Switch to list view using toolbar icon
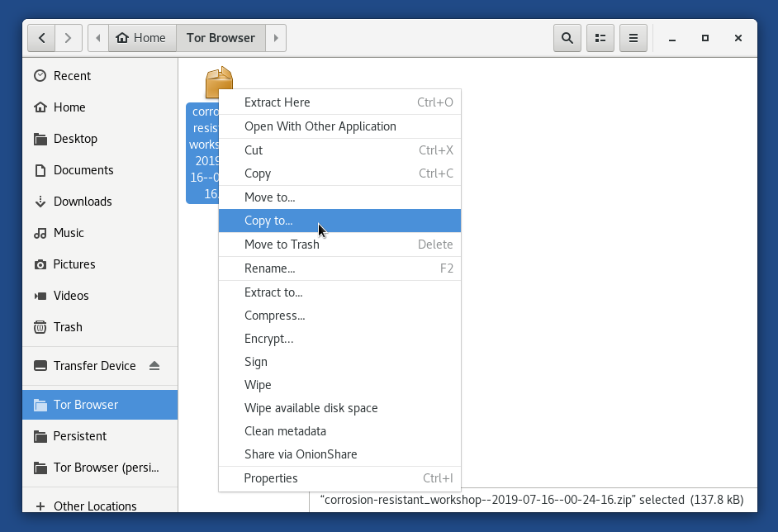778x532 pixels. pyautogui.click(x=600, y=38)
